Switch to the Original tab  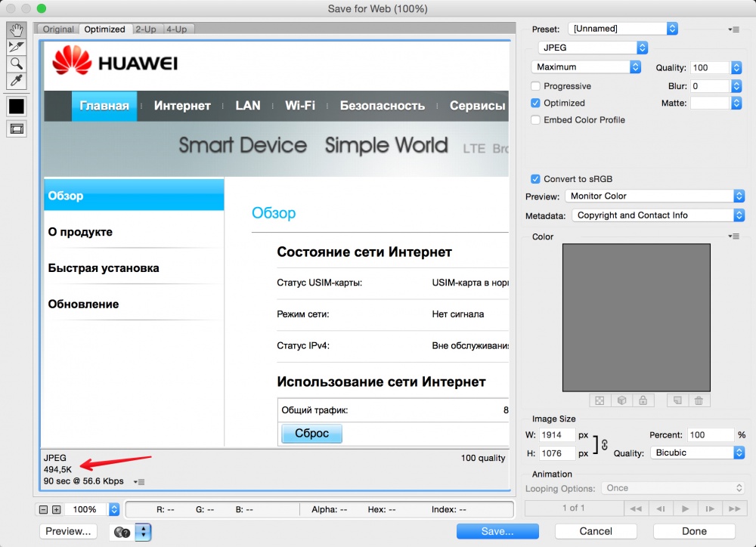pyautogui.click(x=58, y=29)
